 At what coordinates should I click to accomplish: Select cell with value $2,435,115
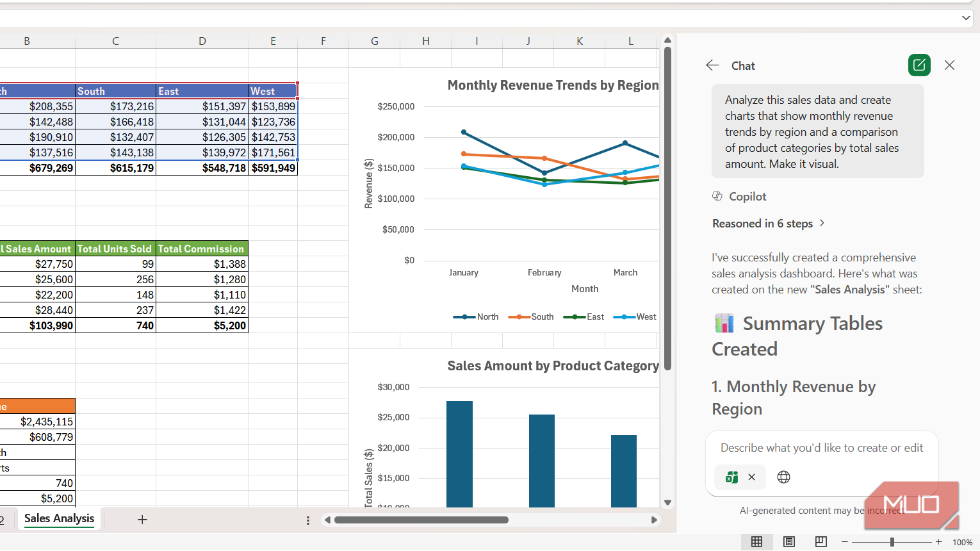[37, 422]
